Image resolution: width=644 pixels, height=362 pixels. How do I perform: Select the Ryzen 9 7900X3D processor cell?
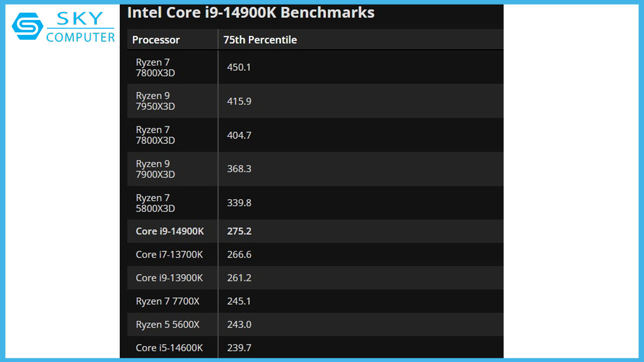(173, 169)
